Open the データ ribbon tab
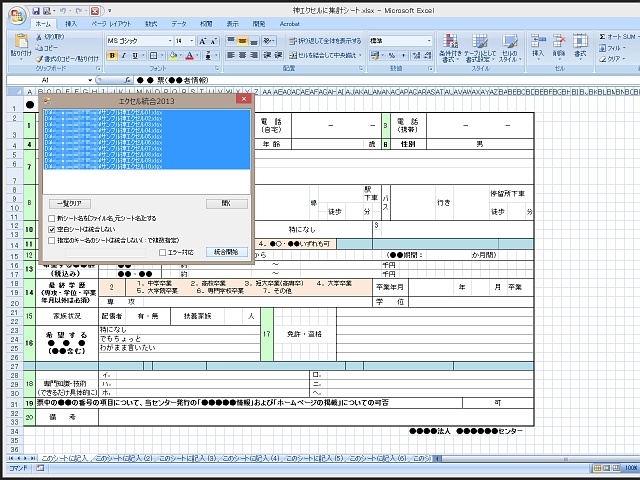The height and width of the screenshot is (480, 640). (178, 22)
